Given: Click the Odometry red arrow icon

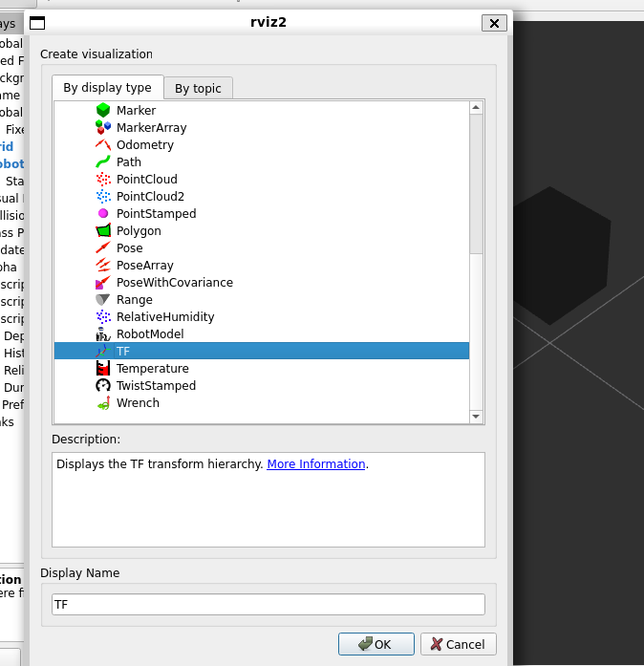Looking at the screenshot, I should point(103,145).
